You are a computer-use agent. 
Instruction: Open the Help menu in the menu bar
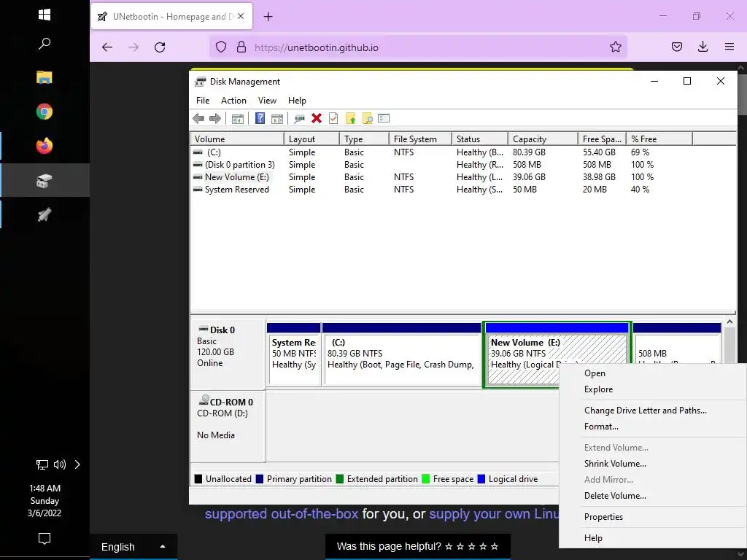(297, 101)
